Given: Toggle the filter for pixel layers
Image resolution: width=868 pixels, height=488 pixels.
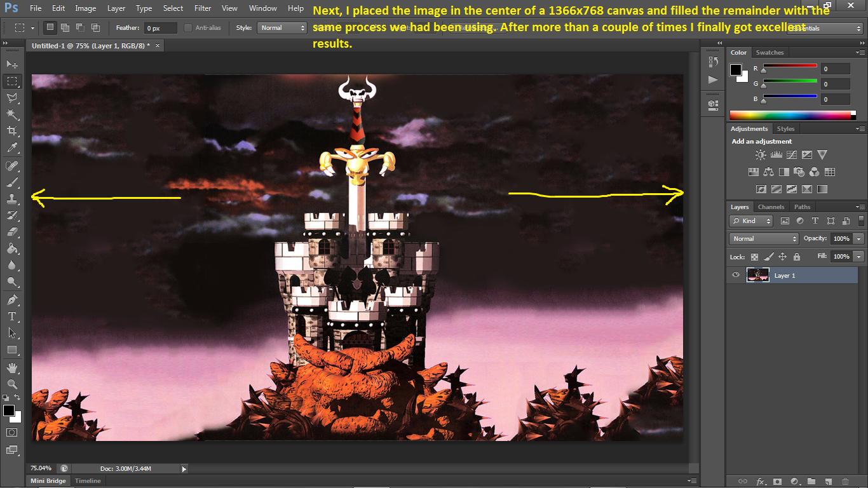Looking at the screenshot, I should pos(785,221).
